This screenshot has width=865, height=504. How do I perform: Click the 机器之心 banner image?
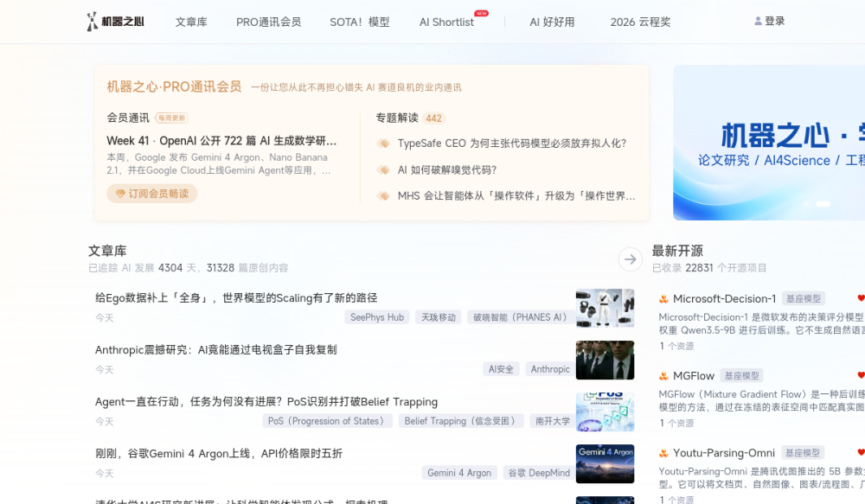point(769,143)
